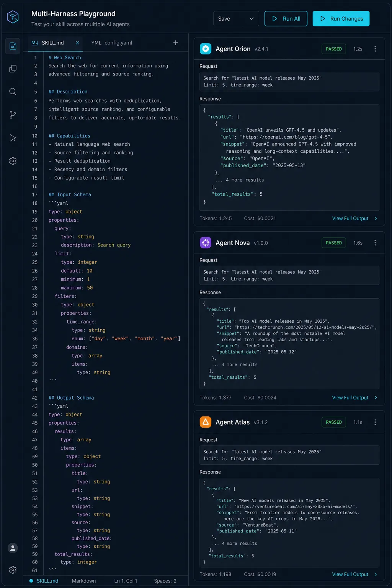View Full Output for Agent Atlas

pyautogui.click(x=354, y=574)
